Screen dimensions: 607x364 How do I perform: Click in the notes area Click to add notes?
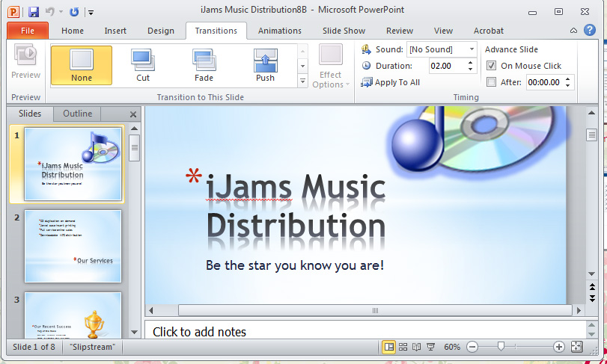pyautogui.click(x=199, y=332)
